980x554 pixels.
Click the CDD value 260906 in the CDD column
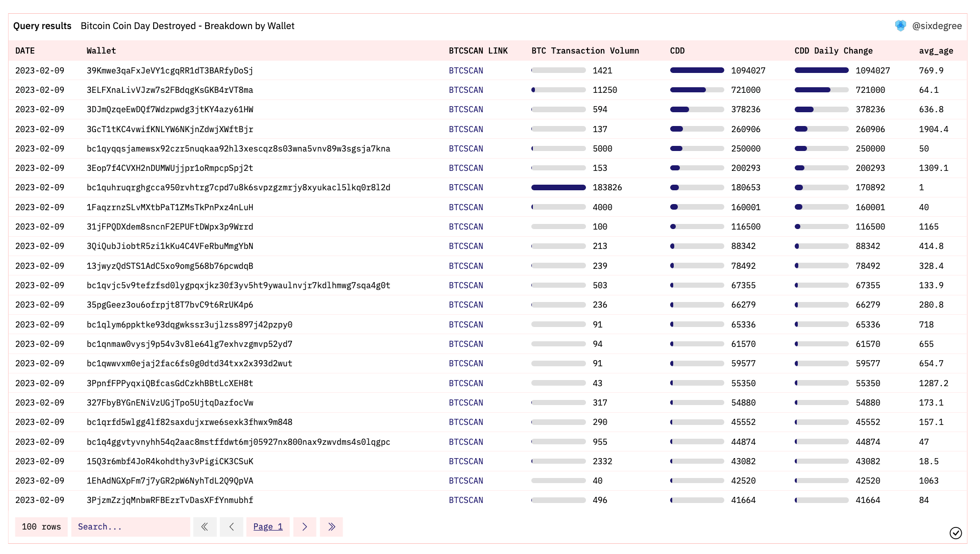(746, 130)
